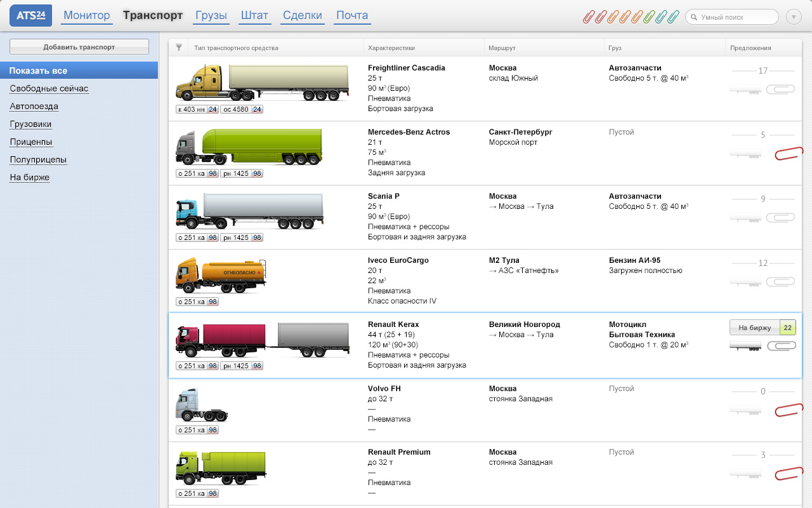Open the Сделки section
The image size is (812, 508).
click(303, 16)
